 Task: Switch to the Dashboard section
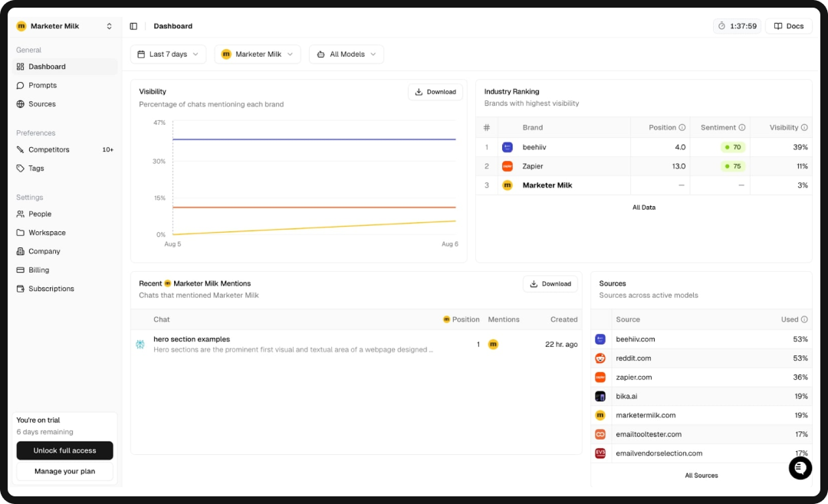[46, 67]
